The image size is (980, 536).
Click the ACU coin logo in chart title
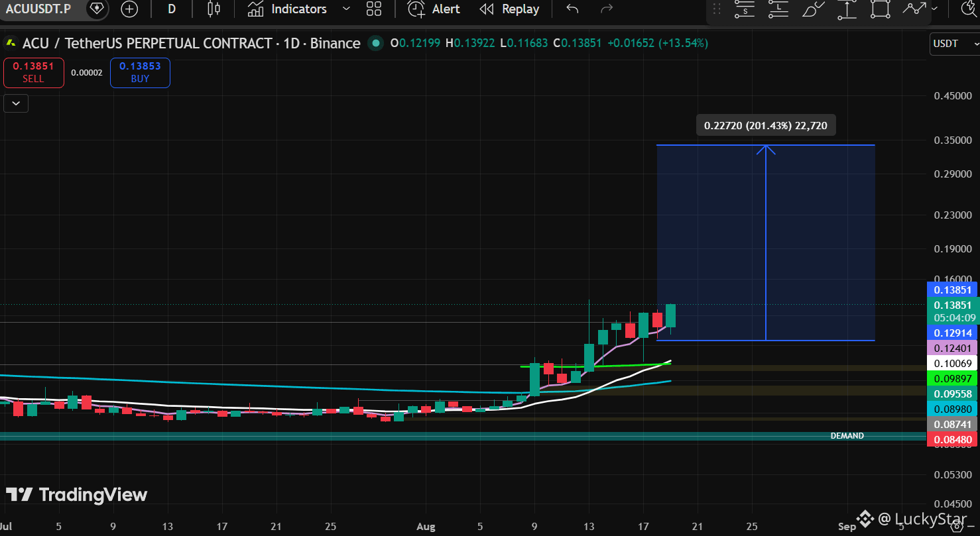[x=11, y=44]
